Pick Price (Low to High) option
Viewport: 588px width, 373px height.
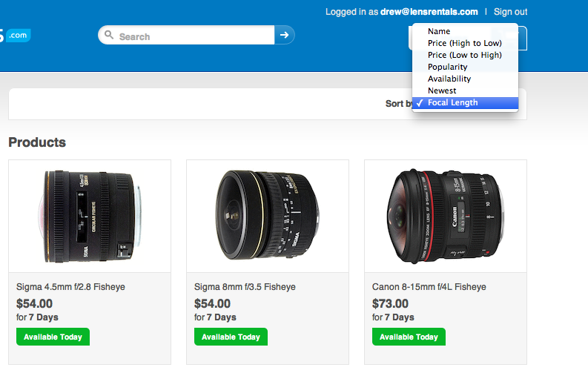(465, 55)
